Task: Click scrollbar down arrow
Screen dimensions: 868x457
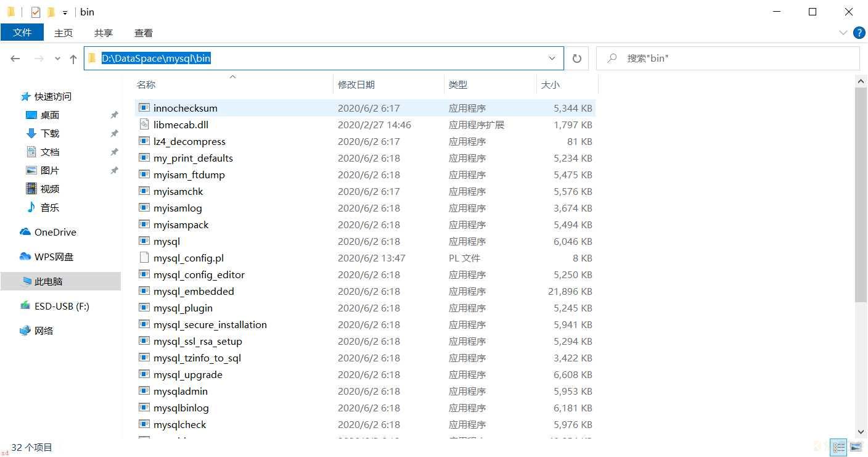Action: (x=861, y=432)
